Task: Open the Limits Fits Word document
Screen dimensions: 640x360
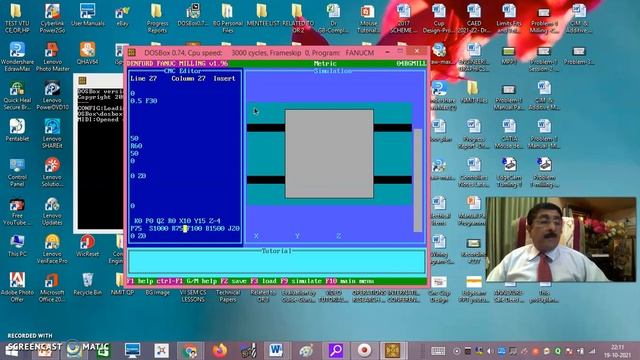Action: [x=509, y=18]
